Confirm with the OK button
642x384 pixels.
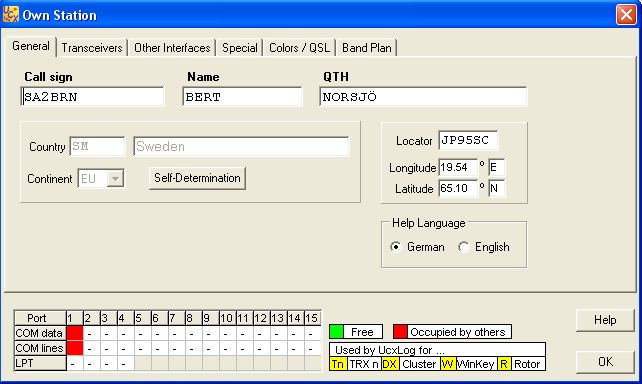click(x=605, y=362)
